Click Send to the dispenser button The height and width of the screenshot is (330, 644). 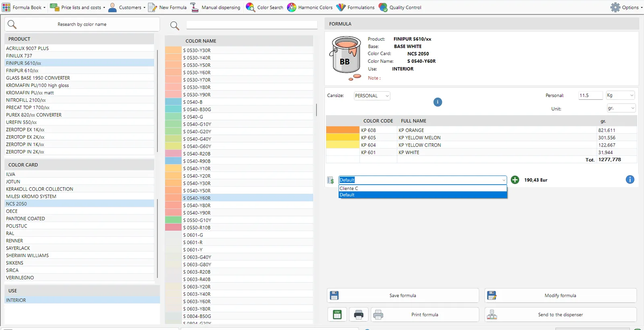click(561, 315)
